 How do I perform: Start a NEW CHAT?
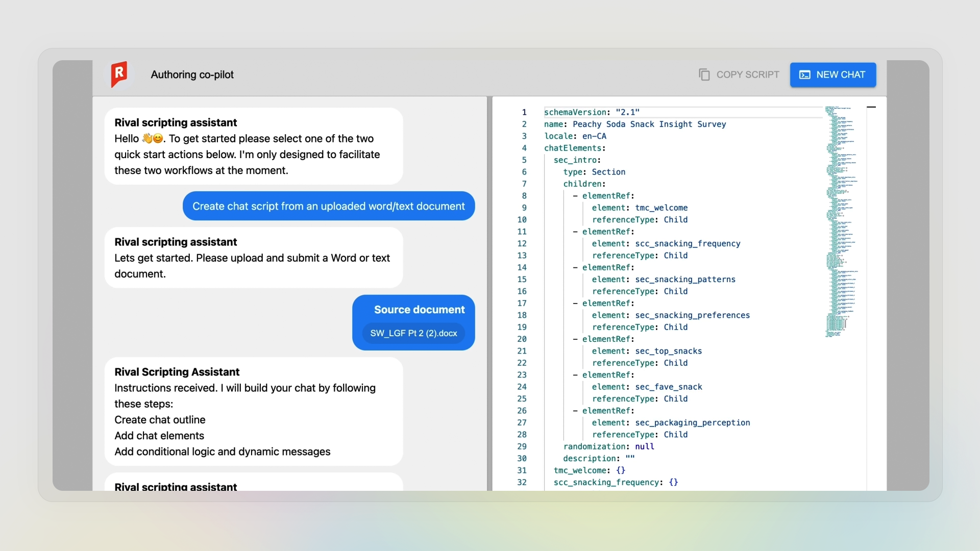pyautogui.click(x=833, y=75)
